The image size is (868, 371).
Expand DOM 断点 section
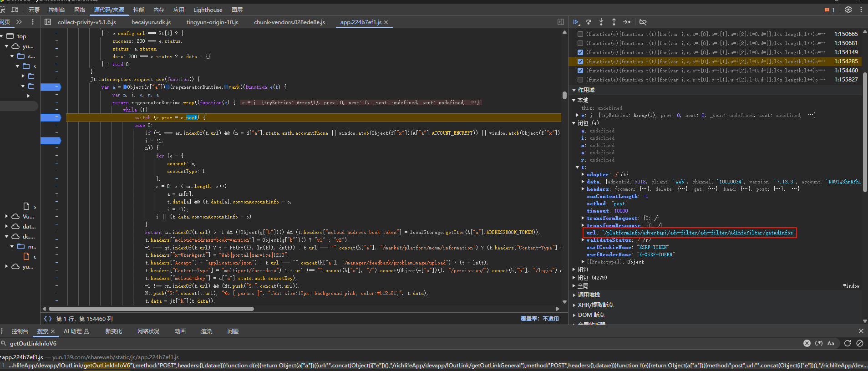tap(574, 315)
